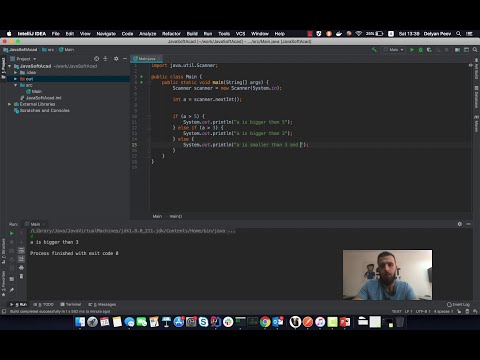Open Chrome from the Dock

pyautogui.click(x=265, y=322)
